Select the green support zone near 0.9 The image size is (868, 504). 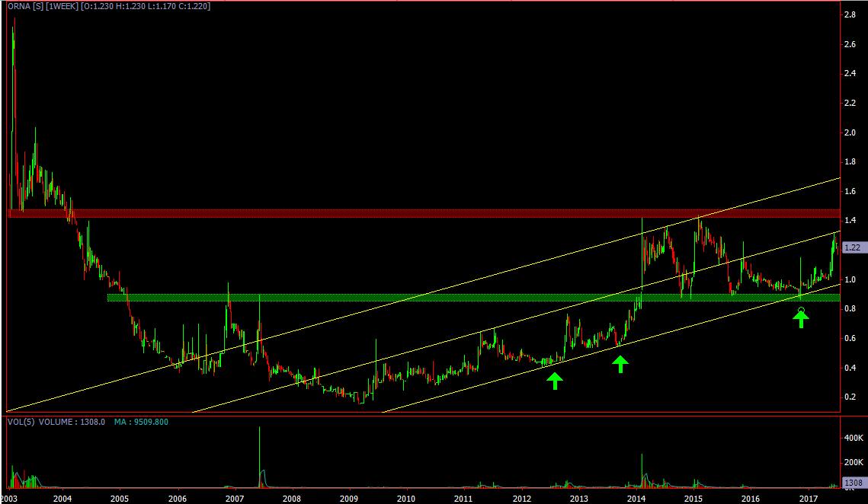click(x=474, y=298)
